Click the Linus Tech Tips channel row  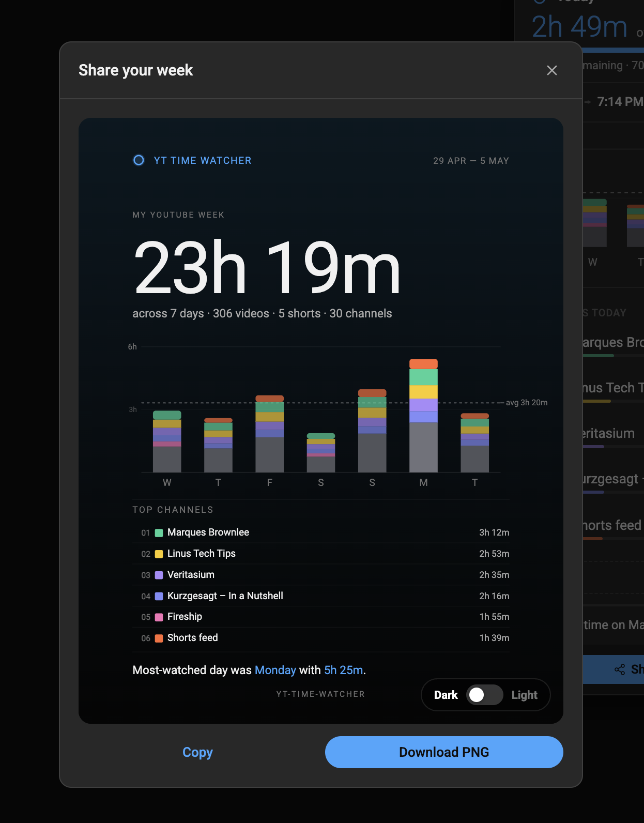pos(321,554)
